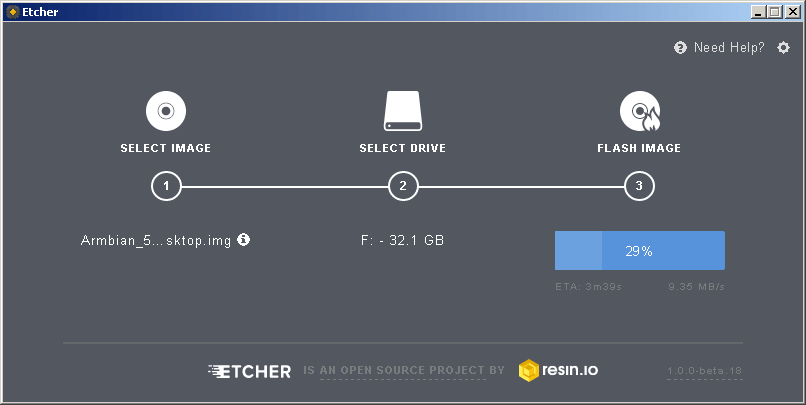Click the Flash Image flame disc icon
This screenshot has width=806, height=405.
click(x=639, y=111)
